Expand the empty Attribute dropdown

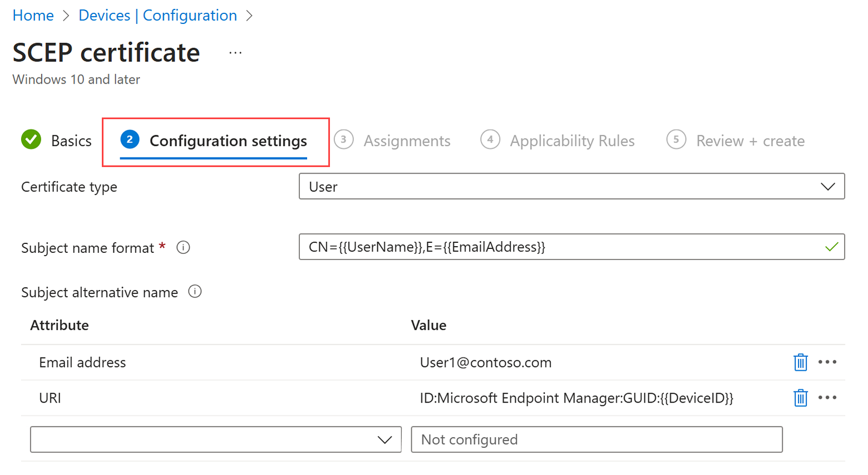tap(216, 439)
